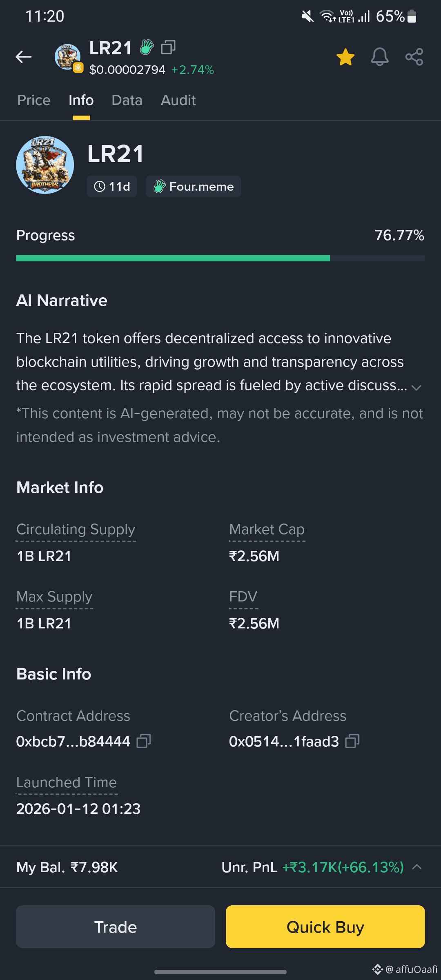
Task: Tap the back arrow icon
Action: click(x=24, y=57)
